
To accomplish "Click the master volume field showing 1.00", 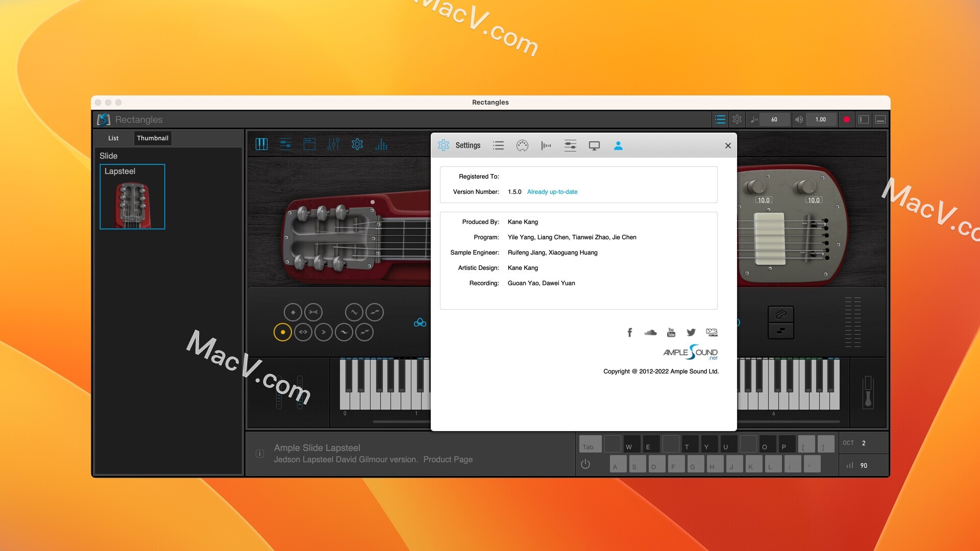I will (821, 119).
